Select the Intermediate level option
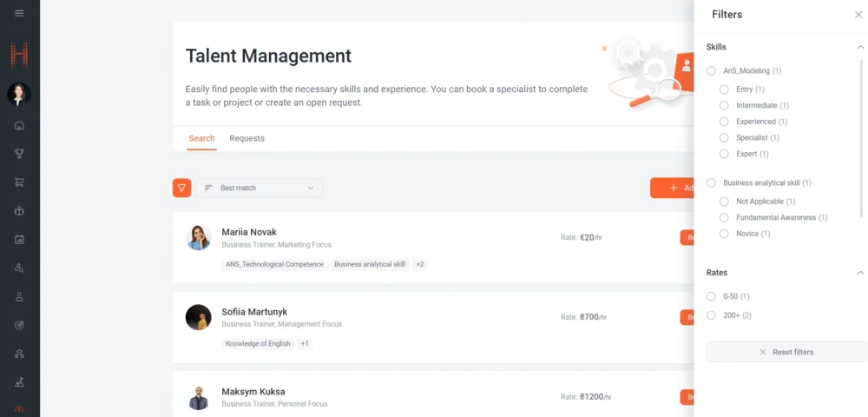Viewport: 868px width, 417px height. pyautogui.click(x=724, y=105)
